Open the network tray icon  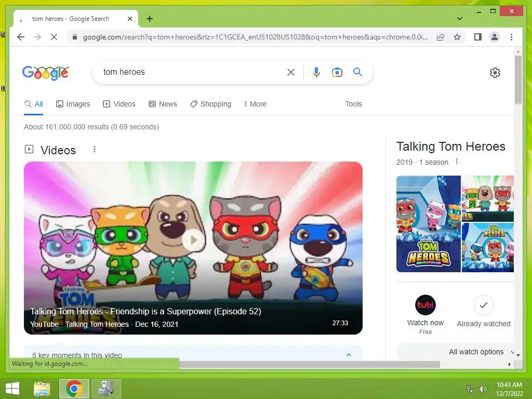tap(471, 389)
